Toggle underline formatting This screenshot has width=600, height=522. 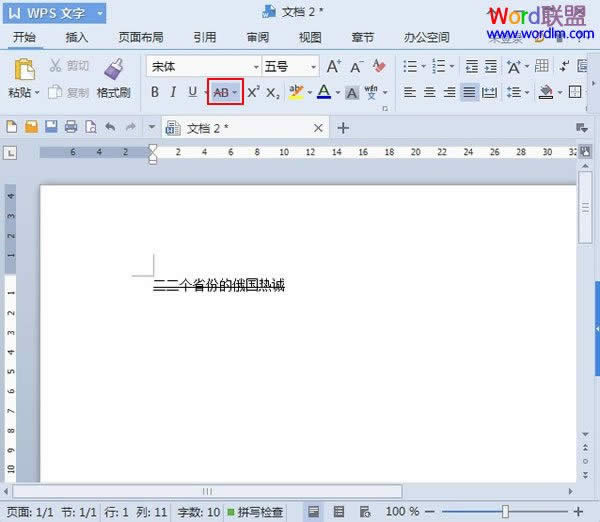pyautogui.click(x=193, y=92)
